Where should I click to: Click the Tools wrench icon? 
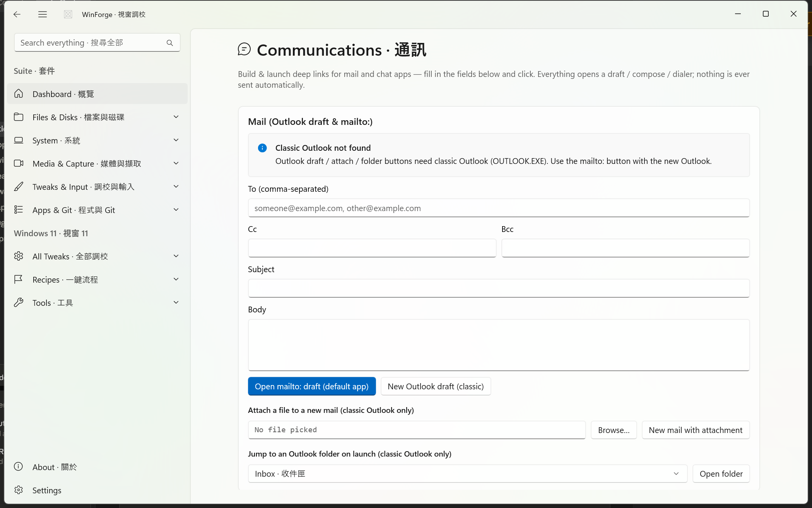click(x=19, y=303)
